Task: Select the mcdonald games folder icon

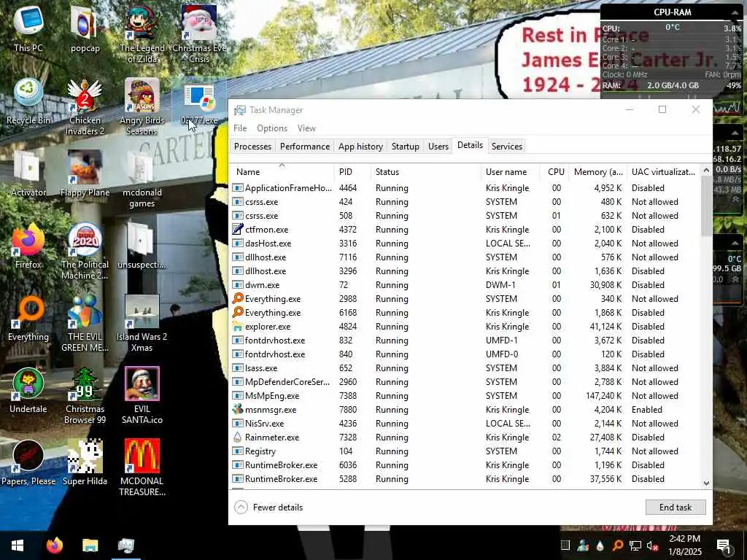Action: pyautogui.click(x=142, y=179)
